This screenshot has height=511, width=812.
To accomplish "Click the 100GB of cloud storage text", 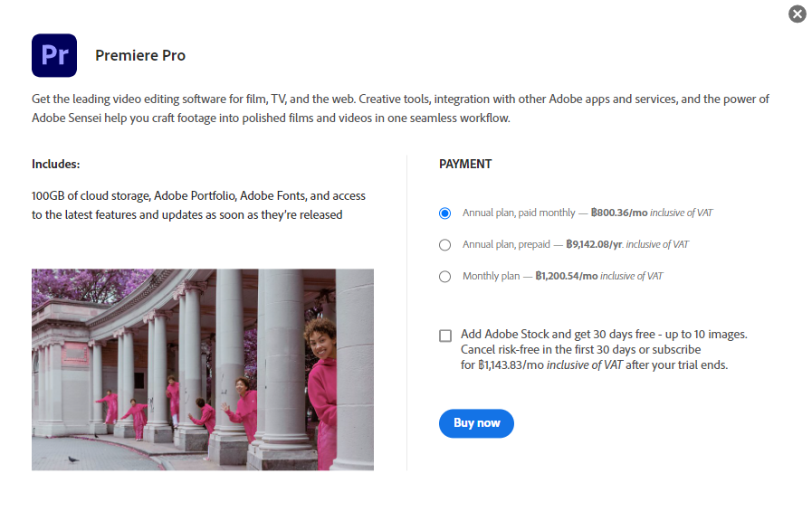I will coord(92,195).
